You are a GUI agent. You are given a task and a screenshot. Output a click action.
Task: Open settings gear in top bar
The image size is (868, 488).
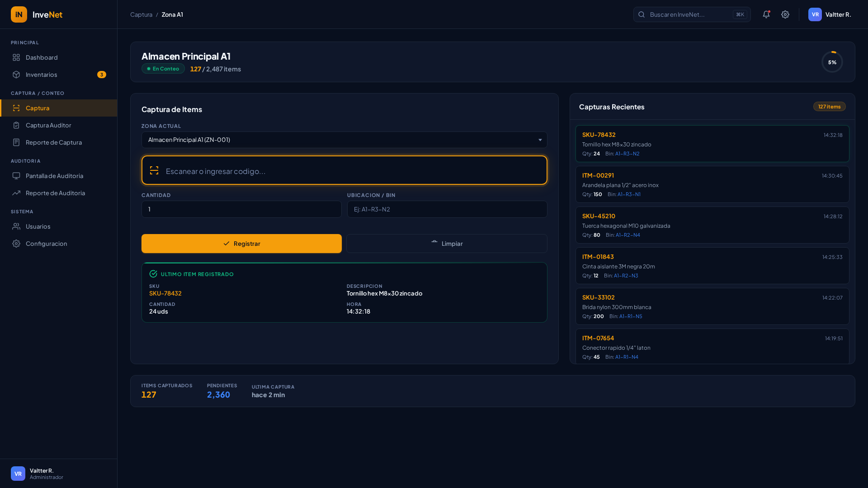coord(785,14)
